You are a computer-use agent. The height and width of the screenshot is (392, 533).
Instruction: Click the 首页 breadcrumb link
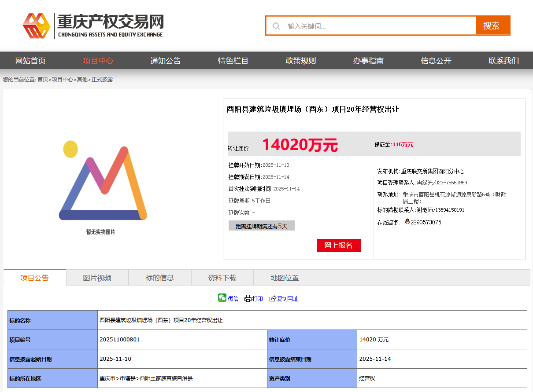43,80
